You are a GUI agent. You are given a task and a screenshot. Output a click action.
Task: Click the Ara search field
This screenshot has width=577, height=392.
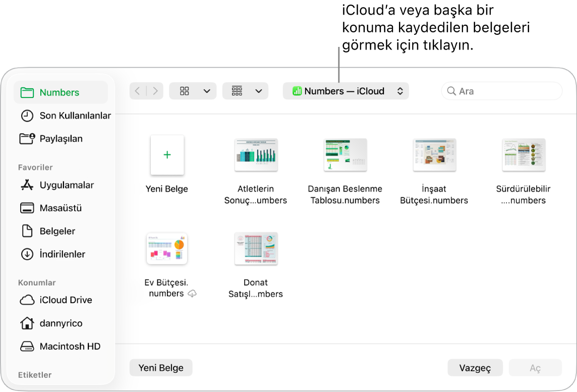coord(501,91)
